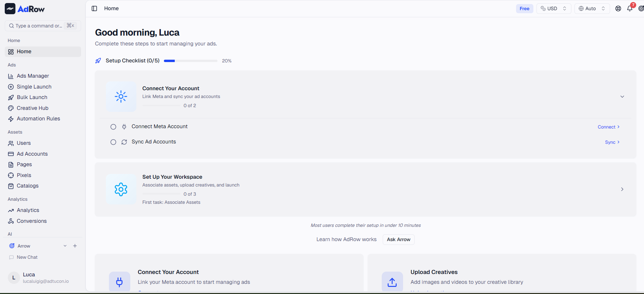644x294 pixels.
Task: Open the notifications bell
Action: 630,8
